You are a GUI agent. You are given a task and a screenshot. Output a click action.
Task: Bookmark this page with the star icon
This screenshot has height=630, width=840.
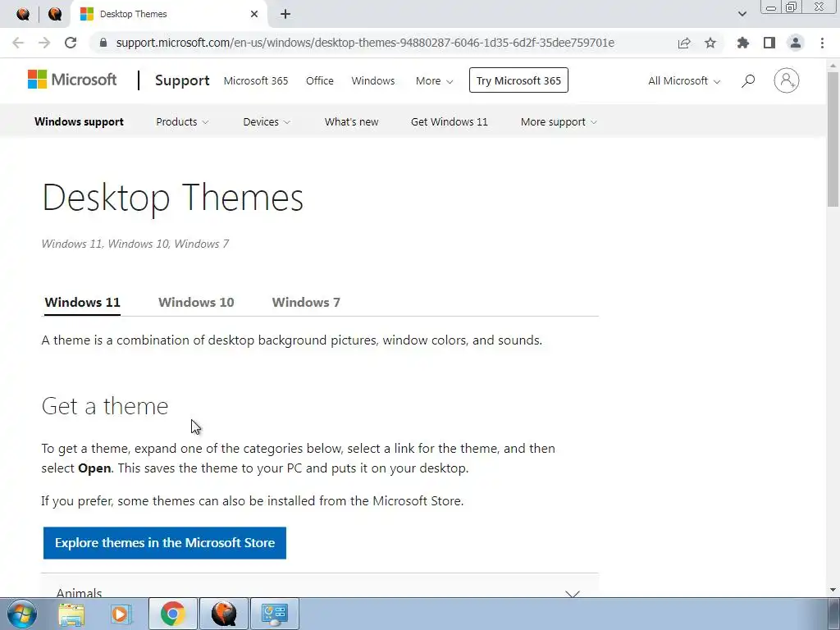pyautogui.click(x=710, y=43)
